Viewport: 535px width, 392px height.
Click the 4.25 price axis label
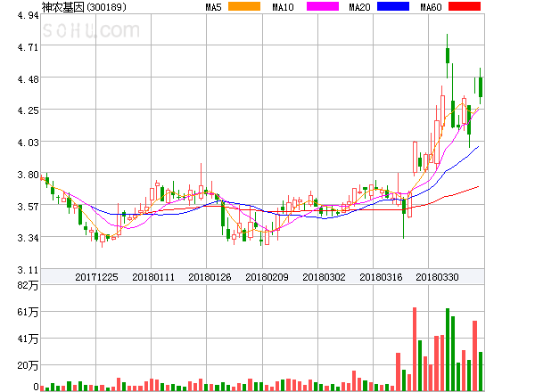(28, 110)
